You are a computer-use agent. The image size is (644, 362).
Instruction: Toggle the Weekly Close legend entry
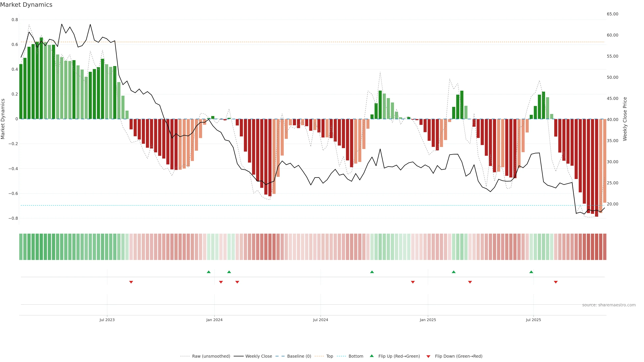click(258, 356)
